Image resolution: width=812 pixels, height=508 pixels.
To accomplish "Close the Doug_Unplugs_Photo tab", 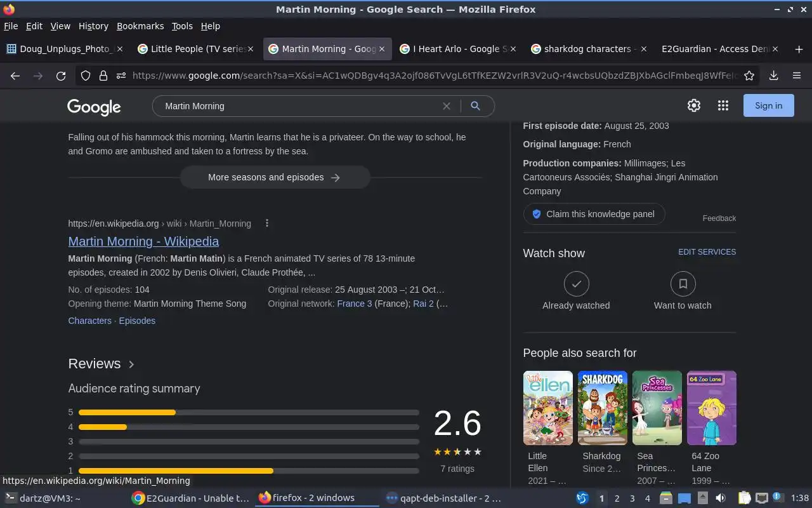I will (120, 49).
